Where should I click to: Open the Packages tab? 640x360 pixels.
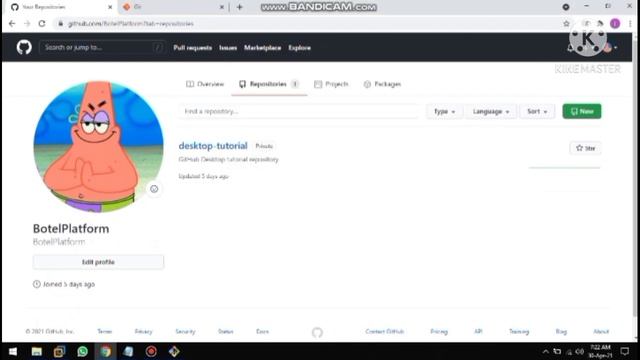382,84
